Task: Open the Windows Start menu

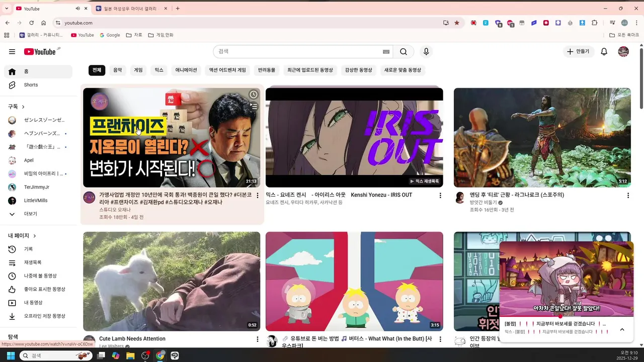Action: (x=11, y=355)
